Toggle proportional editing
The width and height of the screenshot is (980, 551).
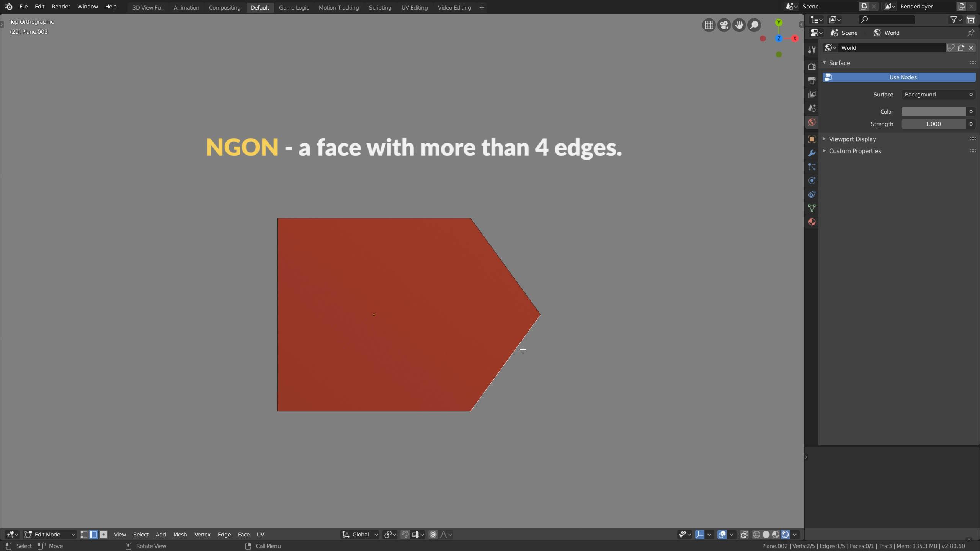(433, 535)
